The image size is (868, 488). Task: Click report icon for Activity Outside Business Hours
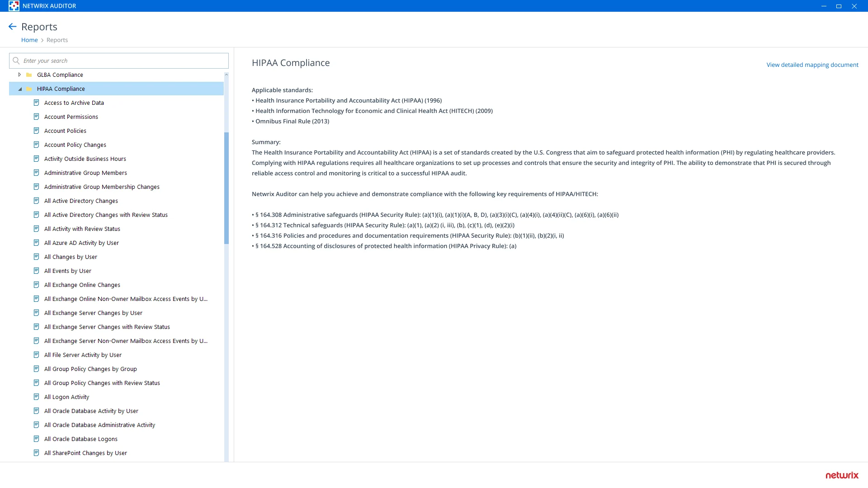coord(37,159)
